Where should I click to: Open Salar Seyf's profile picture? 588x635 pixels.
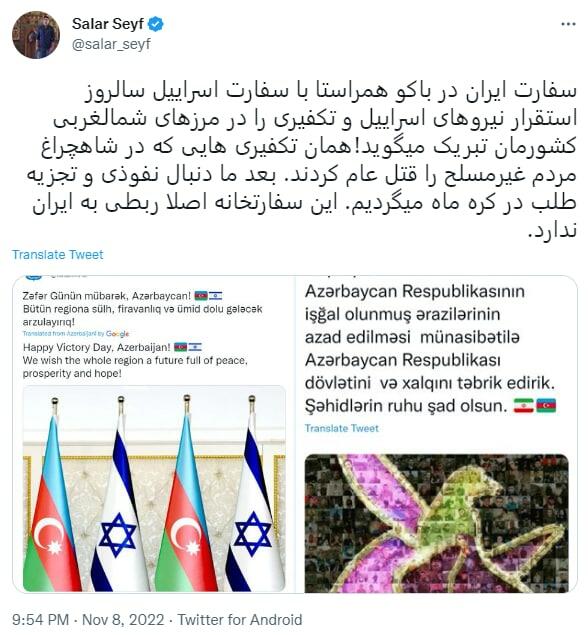(x=36, y=35)
